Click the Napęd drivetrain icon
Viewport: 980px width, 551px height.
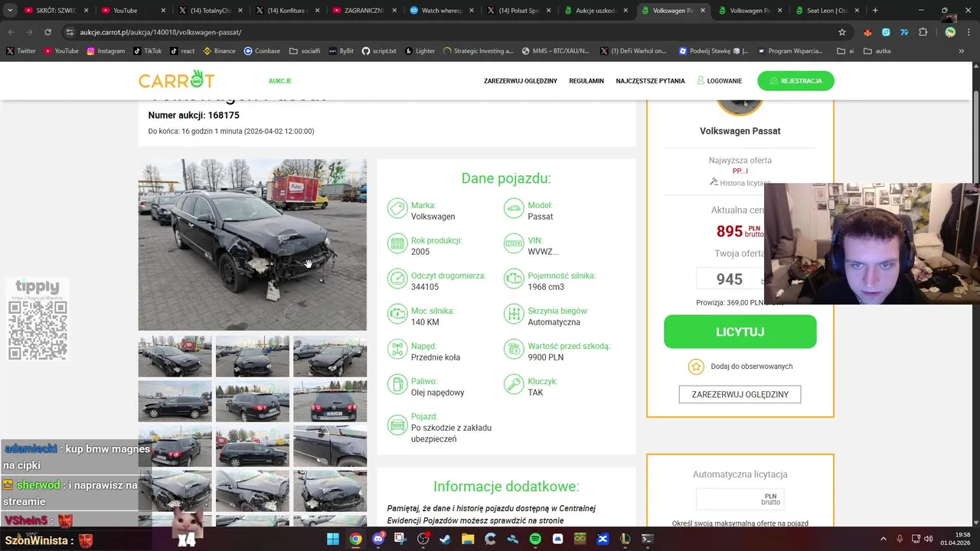397,350
